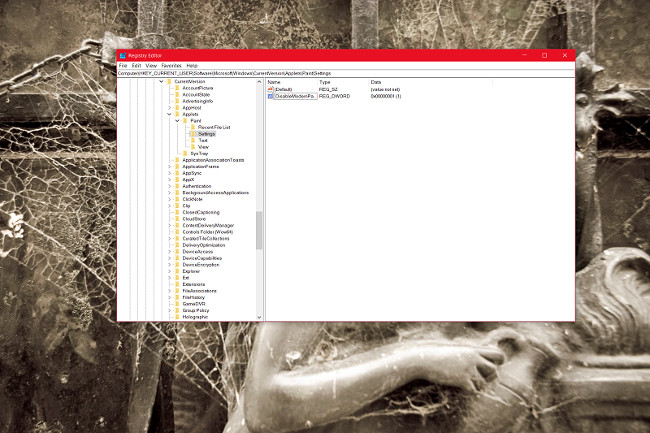The image size is (650, 433).
Task: Open the File menu
Action: coord(123,65)
